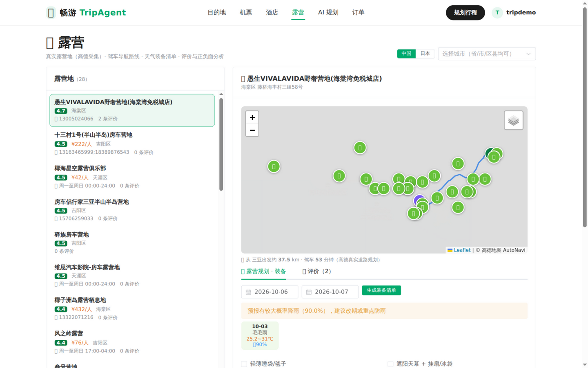The width and height of the screenshot is (588, 368).
Task: Tick the 轻薄睡袋/毯子 checkbox
Action: click(x=244, y=364)
